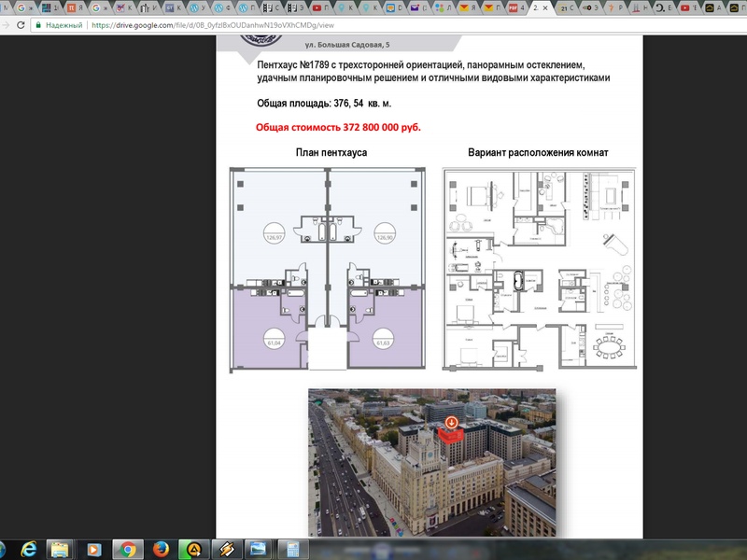Open Windows Explorer folder icon in taskbar
The width and height of the screenshot is (747, 560).
tap(61, 548)
